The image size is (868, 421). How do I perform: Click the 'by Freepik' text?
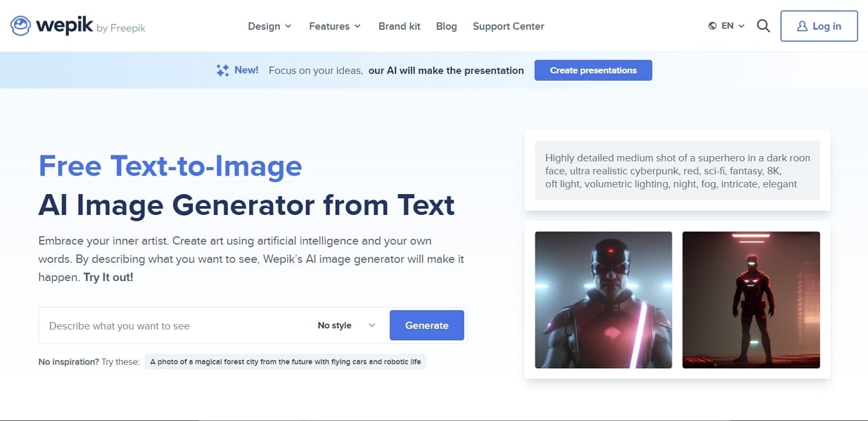point(121,28)
